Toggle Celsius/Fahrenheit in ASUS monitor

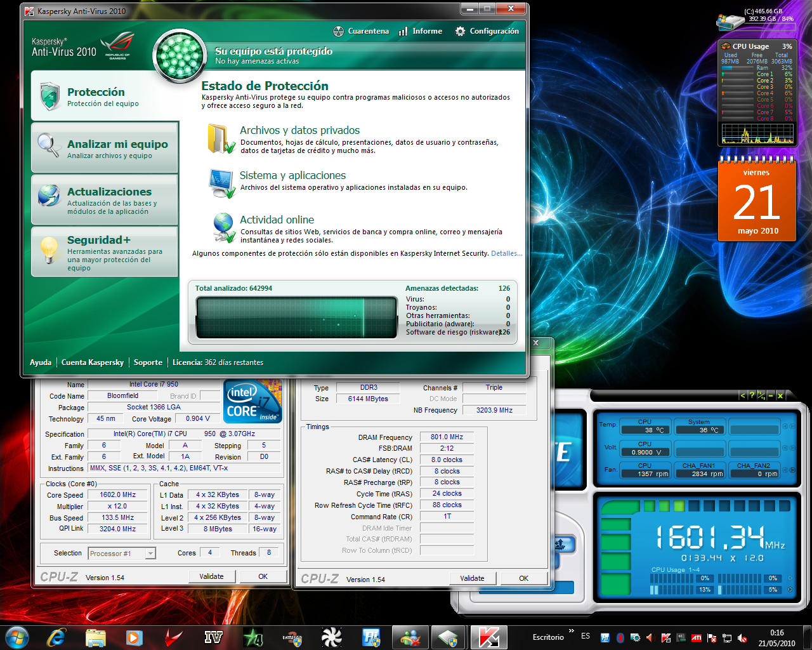761,395
